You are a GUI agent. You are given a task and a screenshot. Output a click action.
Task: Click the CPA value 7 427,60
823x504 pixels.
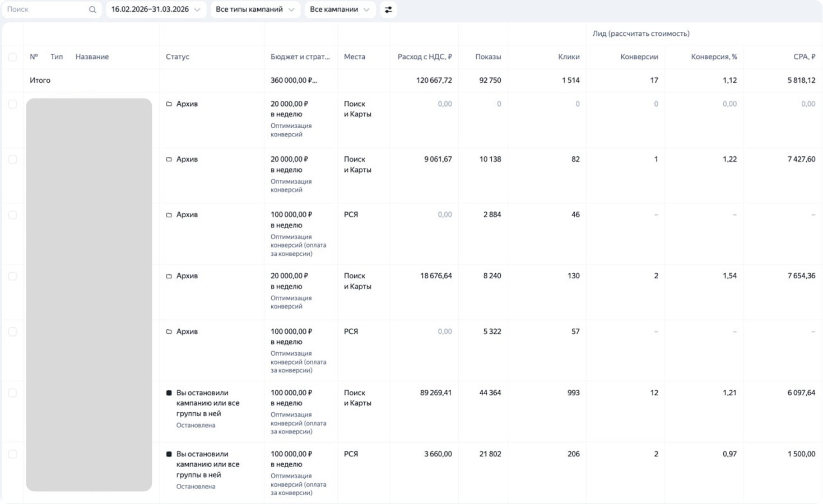click(x=801, y=159)
